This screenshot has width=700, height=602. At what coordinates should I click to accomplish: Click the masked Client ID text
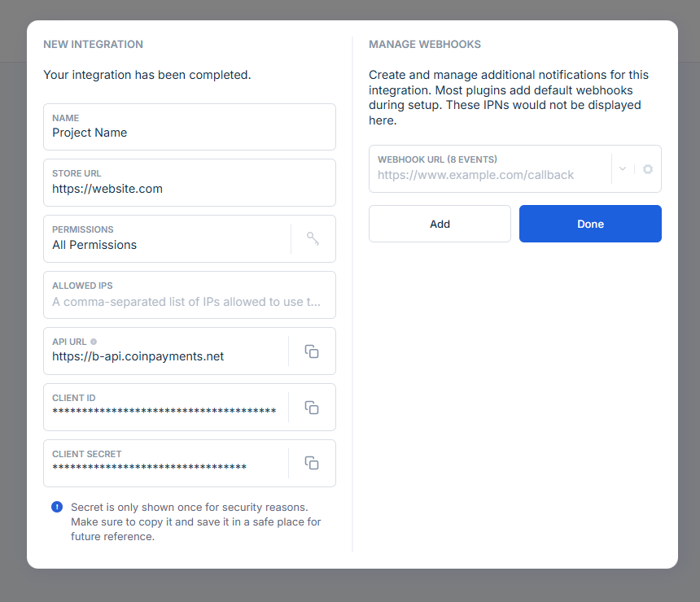pyautogui.click(x=164, y=412)
